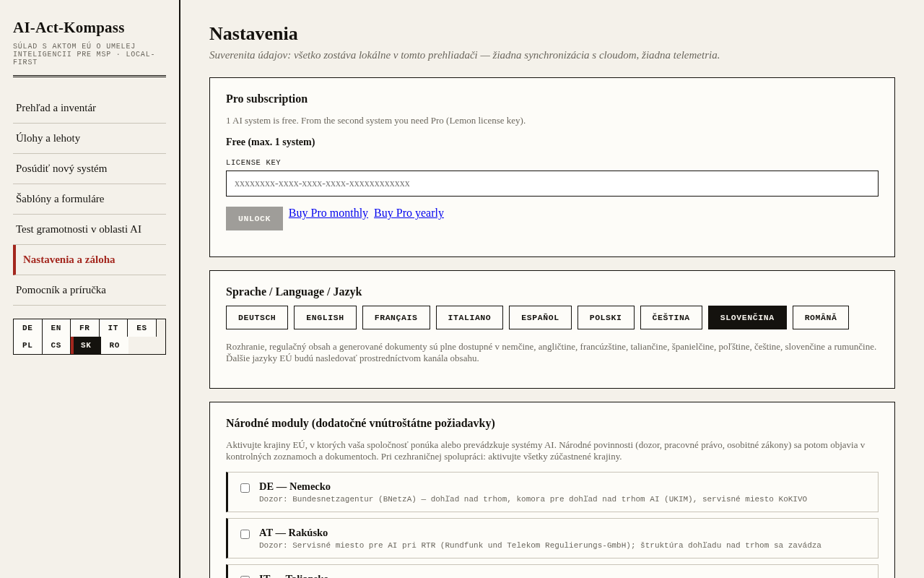Enable the DE — Nemecko national module
Viewport: 924px width, 578px height.
[245, 488]
